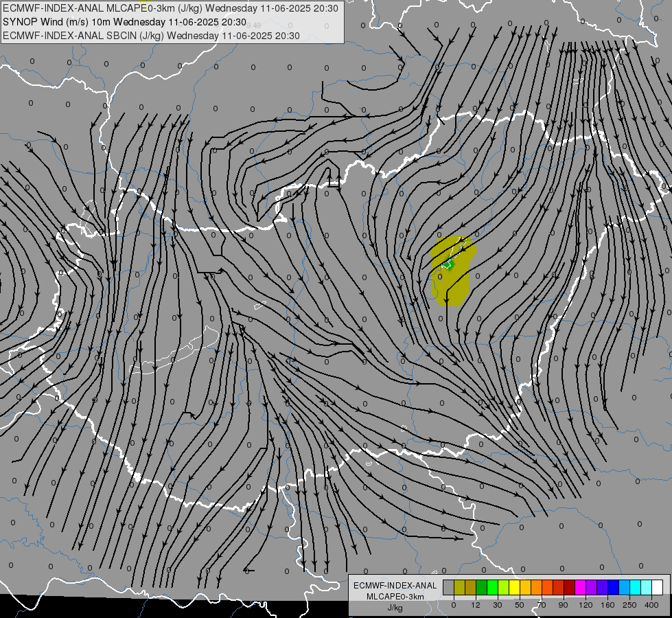Click the small green CAPE patch on map
Image resolution: width=672 pixels, height=618 pixels.
click(x=448, y=264)
